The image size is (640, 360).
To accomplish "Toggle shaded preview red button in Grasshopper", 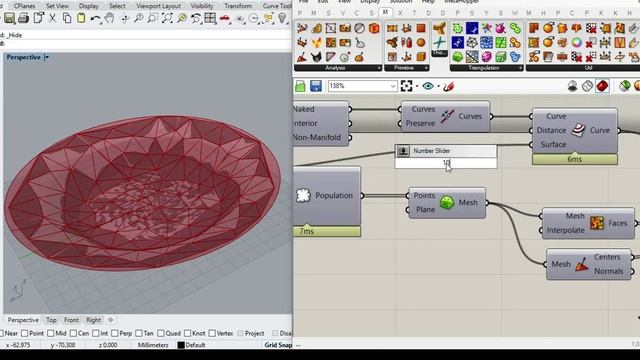I will [x=602, y=86].
